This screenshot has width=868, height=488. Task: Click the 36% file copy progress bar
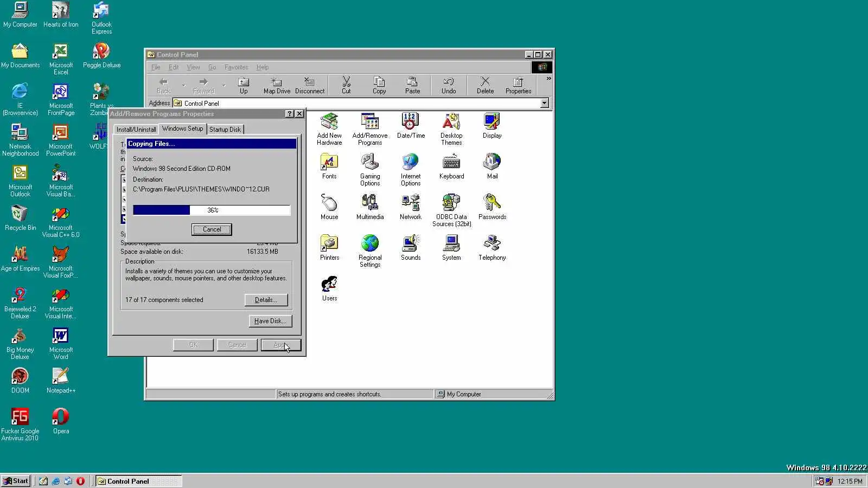212,210
